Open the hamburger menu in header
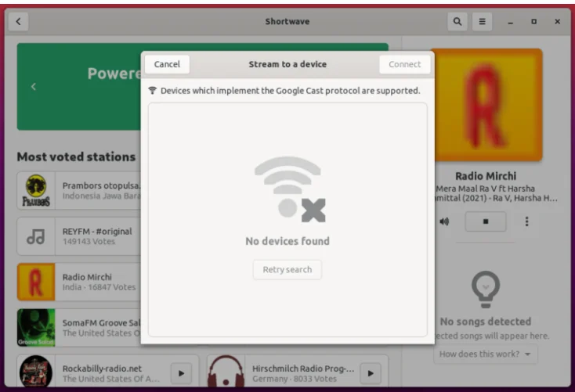The width and height of the screenshot is (575, 392). (483, 22)
